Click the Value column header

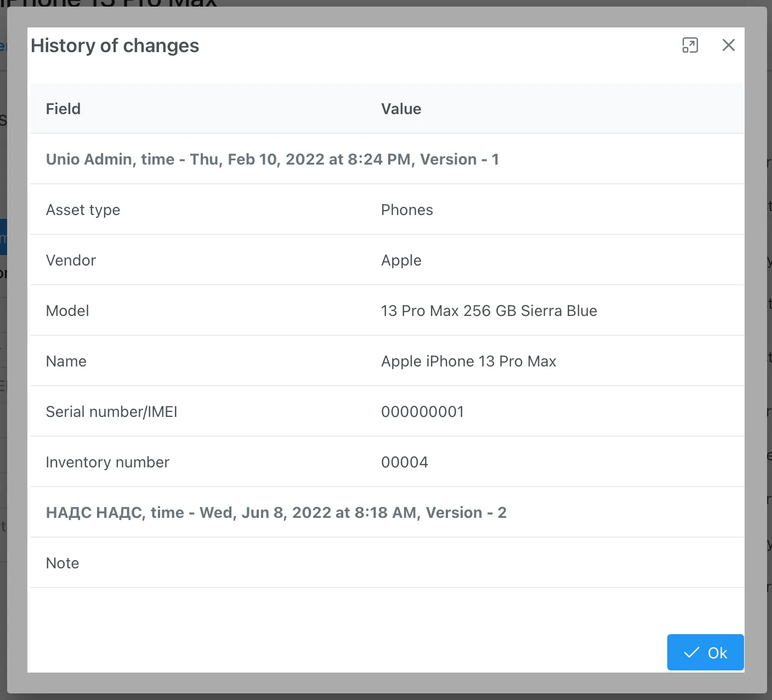click(x=401, y=109)
